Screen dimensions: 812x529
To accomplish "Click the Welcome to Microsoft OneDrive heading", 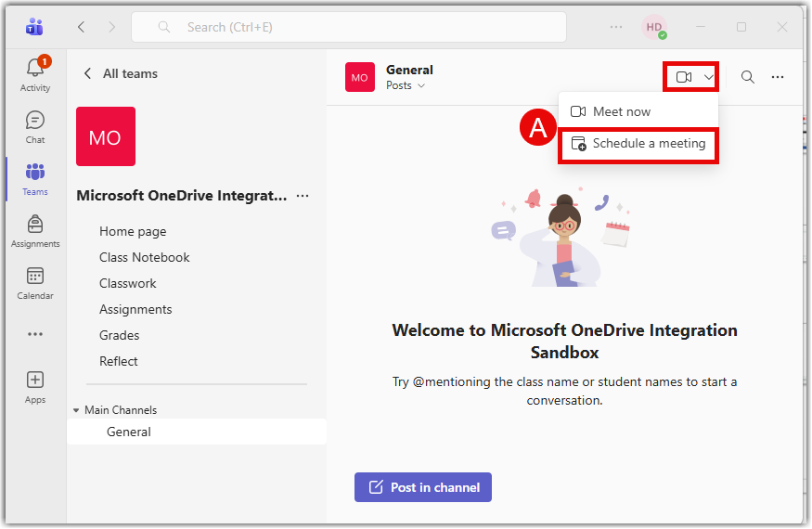I will coord(564,342).
